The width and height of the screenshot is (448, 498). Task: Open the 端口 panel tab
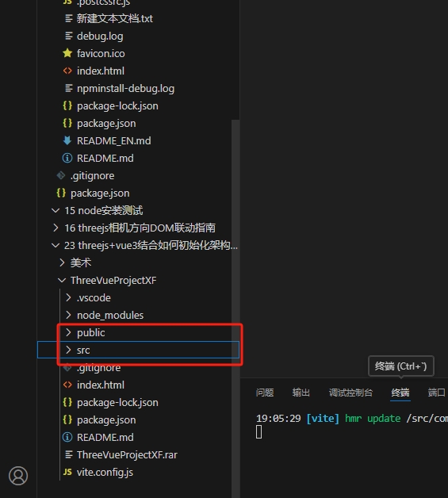437,393
